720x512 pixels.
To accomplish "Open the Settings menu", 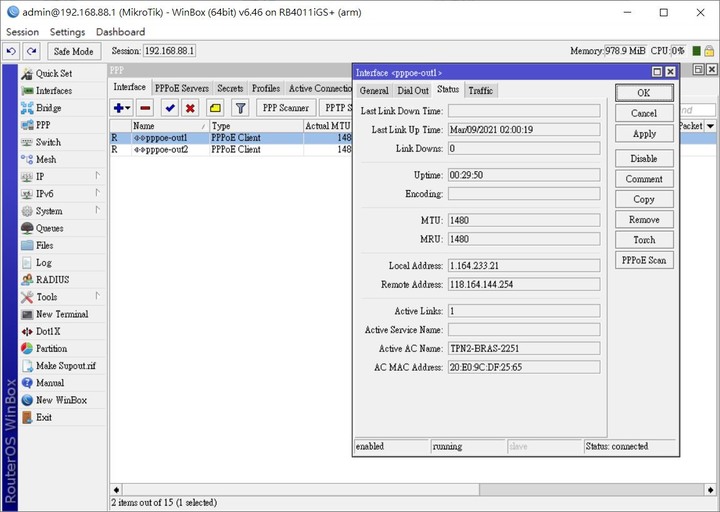I will (x=68, y=32).
